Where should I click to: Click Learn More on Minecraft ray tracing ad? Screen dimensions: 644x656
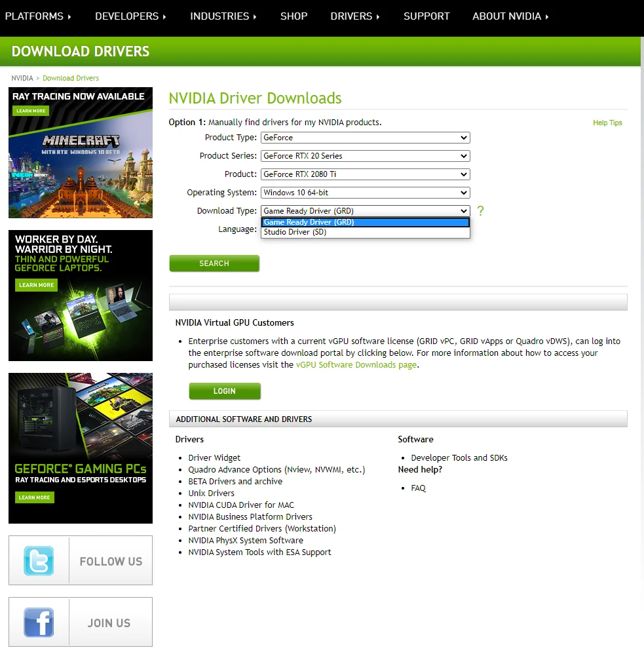[31, 111]
